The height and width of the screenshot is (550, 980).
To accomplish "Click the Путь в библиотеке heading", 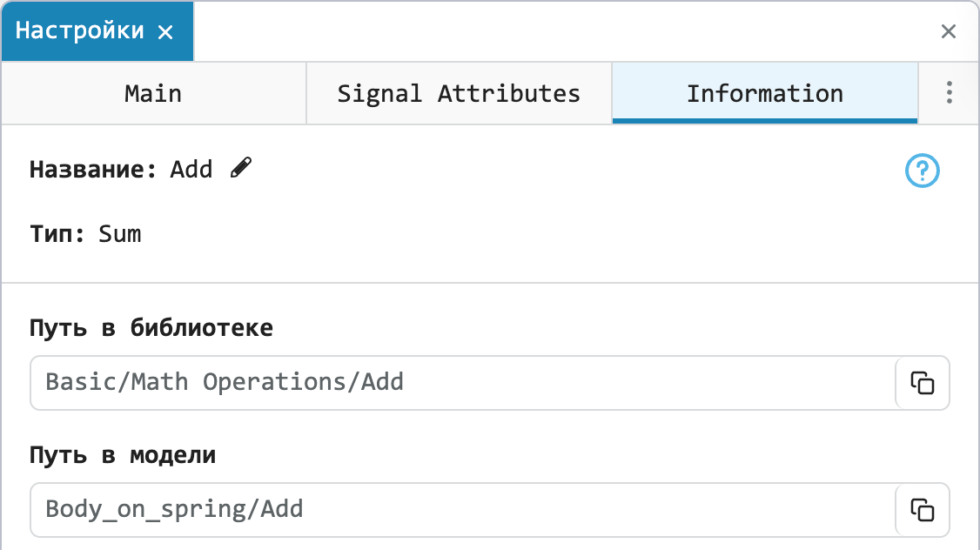I will pyautogui.click(x=151, y=328).
